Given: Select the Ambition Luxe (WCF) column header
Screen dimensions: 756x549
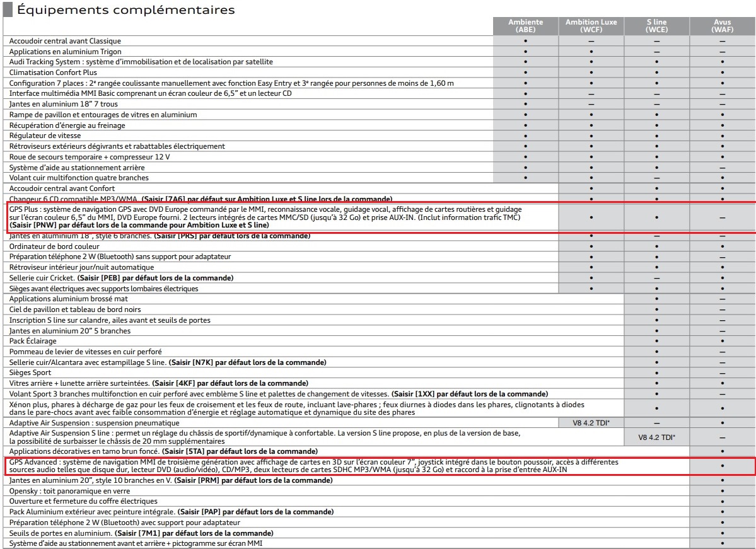Looking at the screenshot, I should pos(591,27).
